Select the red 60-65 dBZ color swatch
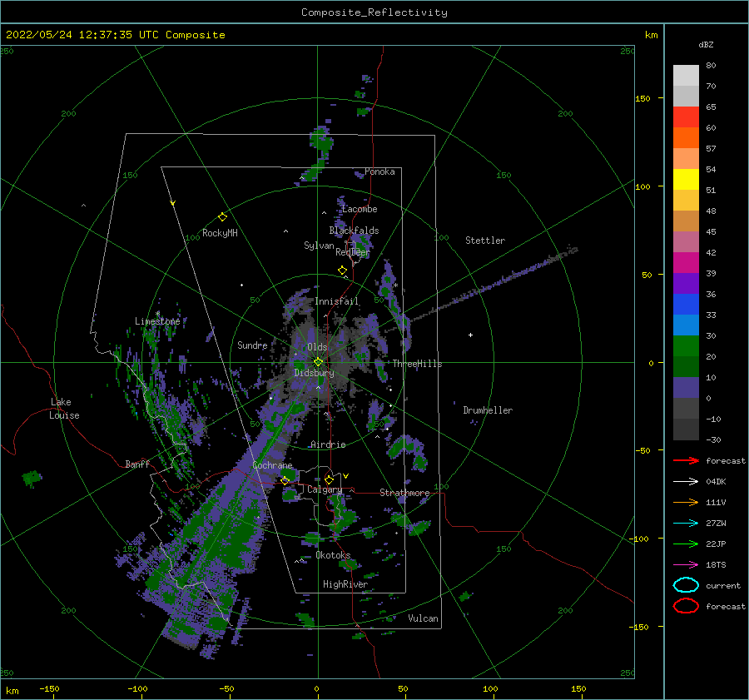The width and height of the screenshot is (749, 700). tap(686, 117)
